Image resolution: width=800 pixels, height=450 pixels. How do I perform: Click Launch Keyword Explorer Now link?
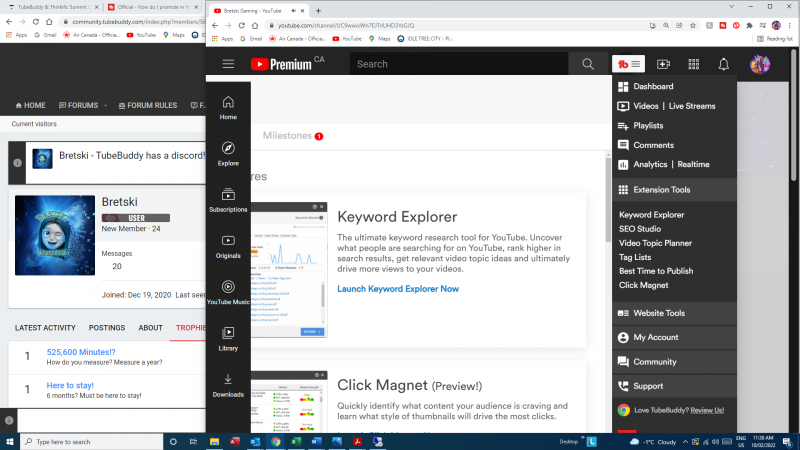(398, 289)
